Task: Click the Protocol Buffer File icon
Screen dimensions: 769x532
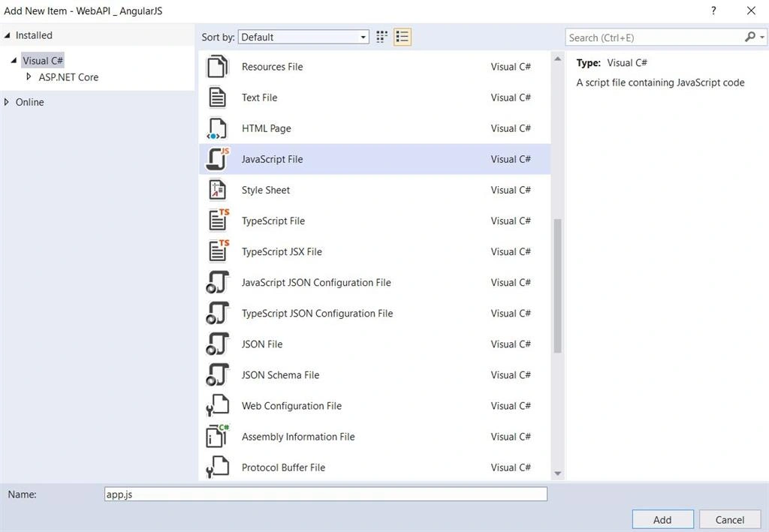Action: (217, 467)
